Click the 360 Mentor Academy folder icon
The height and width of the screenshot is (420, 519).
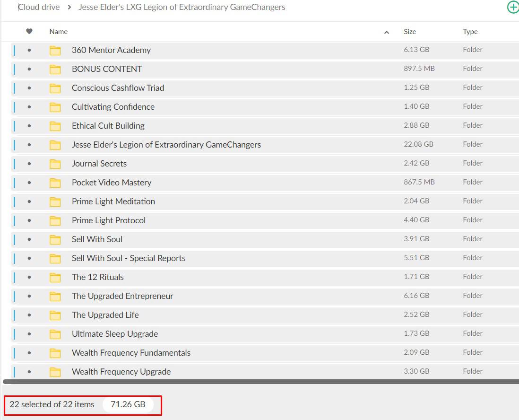click(55, 51)
